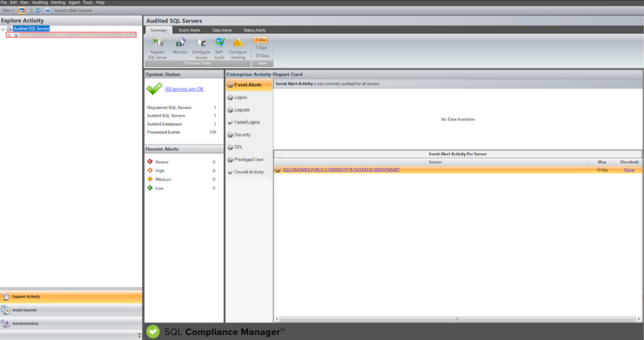Switch to the Status Alerts tab
The height and width of the screenshot is (340, 644).
pos(255,30)
